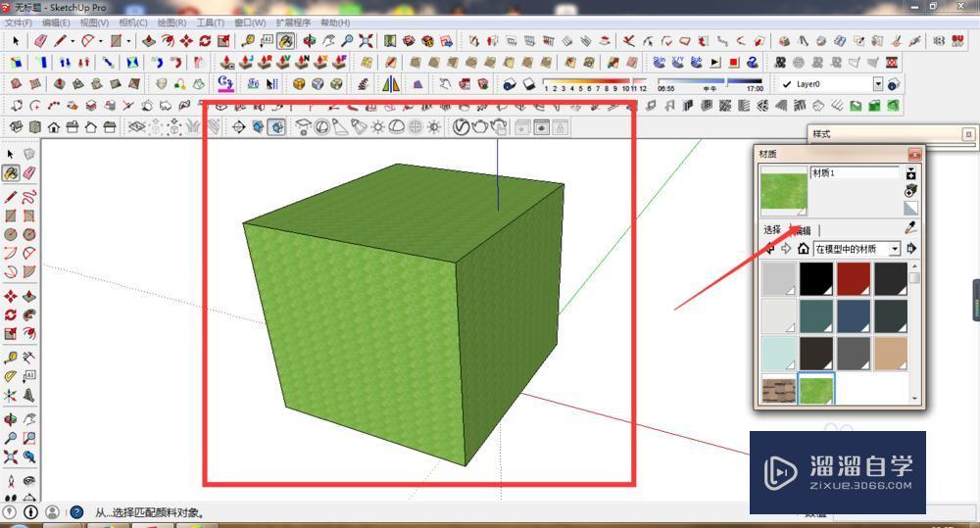This screenshot has height=528, width=980.
Task: Click the default material icon in Materials panel
Action: click(x=910, y=208)
